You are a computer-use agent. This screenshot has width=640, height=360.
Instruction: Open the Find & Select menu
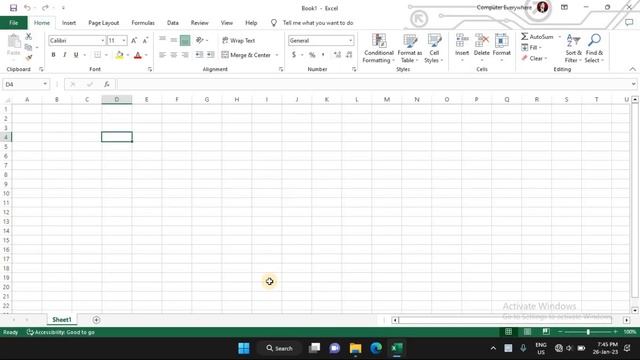pyautogui.click(x=594, y=48)
